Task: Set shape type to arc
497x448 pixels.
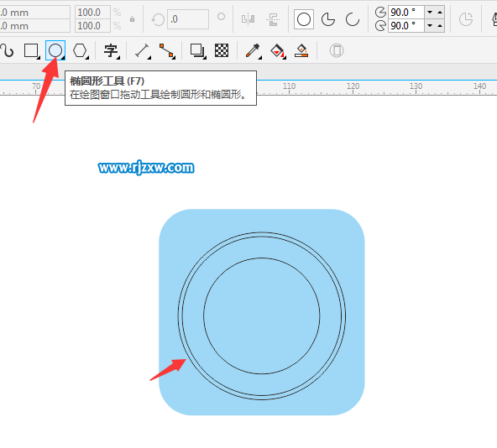Action: 352,19
